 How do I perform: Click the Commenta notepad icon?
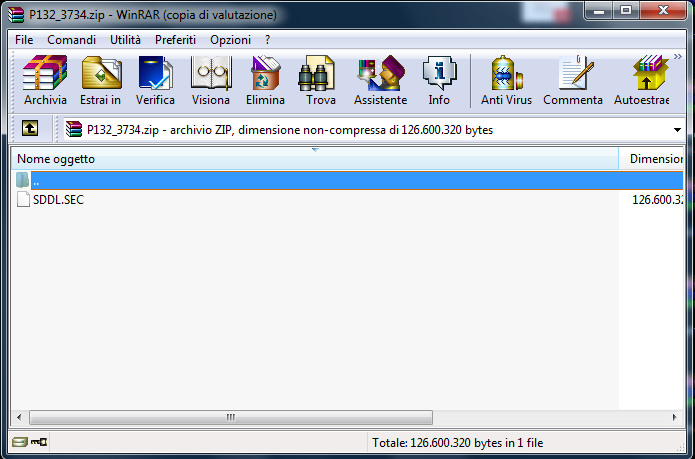pos(573,80)
